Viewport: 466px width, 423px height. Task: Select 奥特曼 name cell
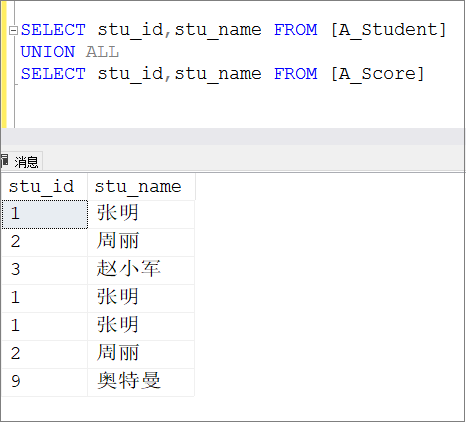coord(141,382)
